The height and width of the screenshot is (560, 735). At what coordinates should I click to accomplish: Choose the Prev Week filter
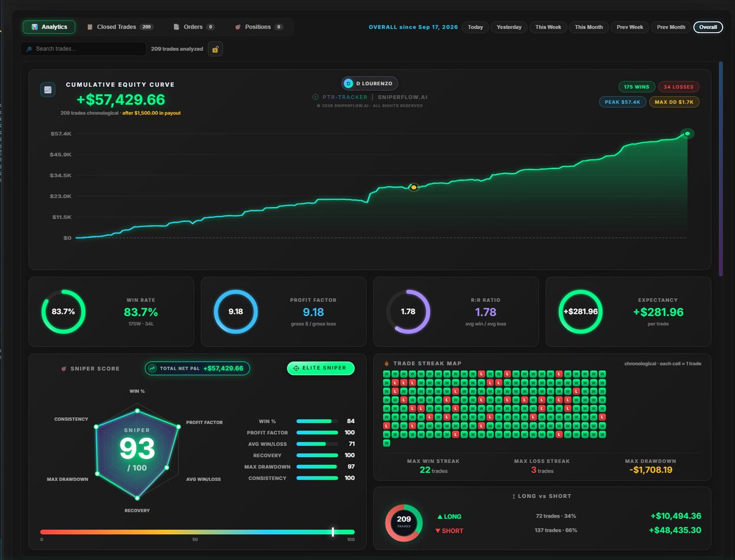click(x=630, y=27)
